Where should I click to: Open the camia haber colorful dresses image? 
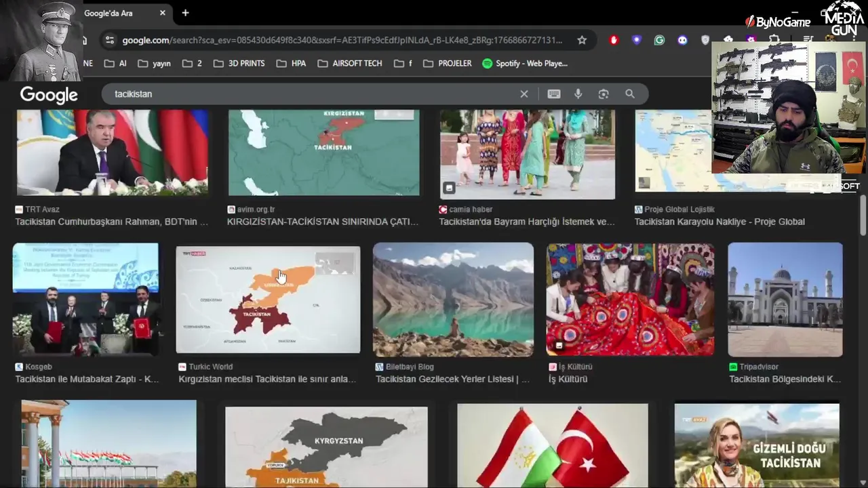pyautogui.click(x=528, y=155)
